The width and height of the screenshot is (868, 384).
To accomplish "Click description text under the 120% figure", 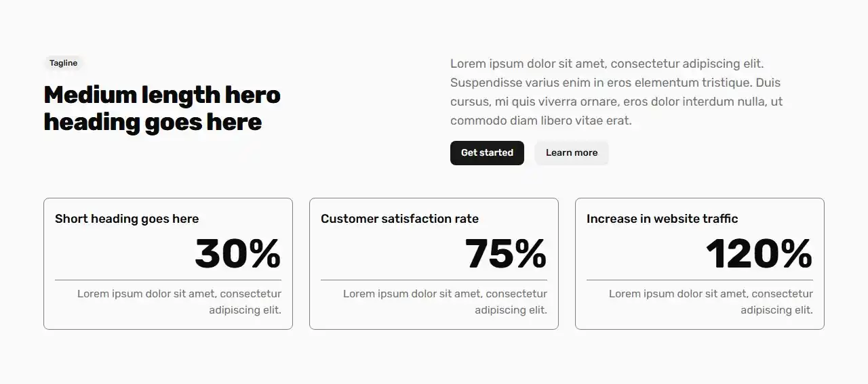I will (x=711, y=302).
